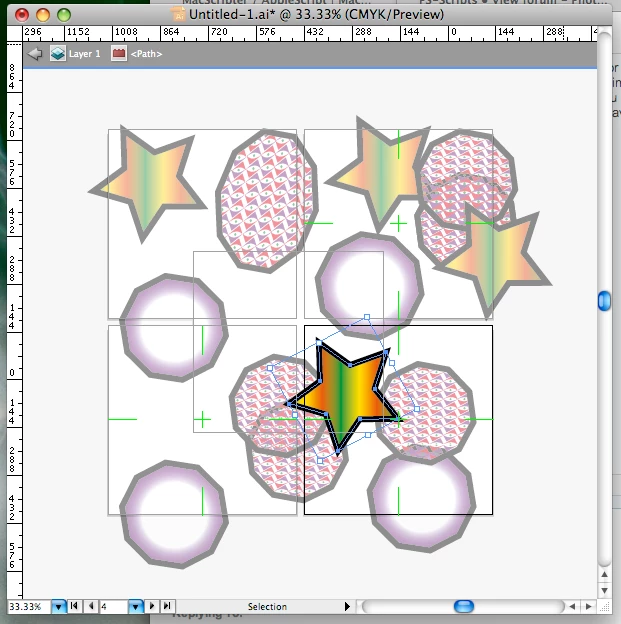Click the window resize grip corner

pos(605,606)
